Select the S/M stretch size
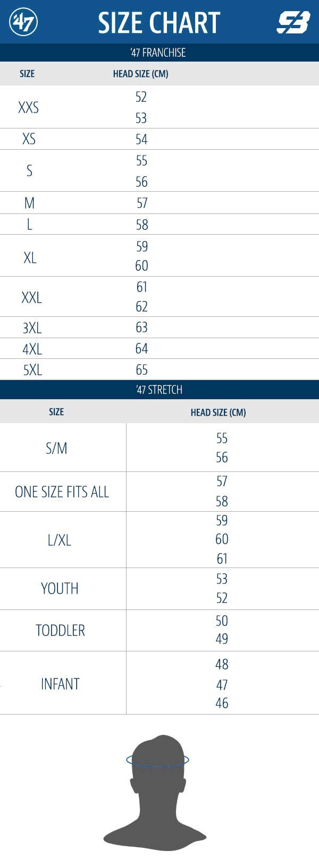319x868 pixels. pos(56,448)
